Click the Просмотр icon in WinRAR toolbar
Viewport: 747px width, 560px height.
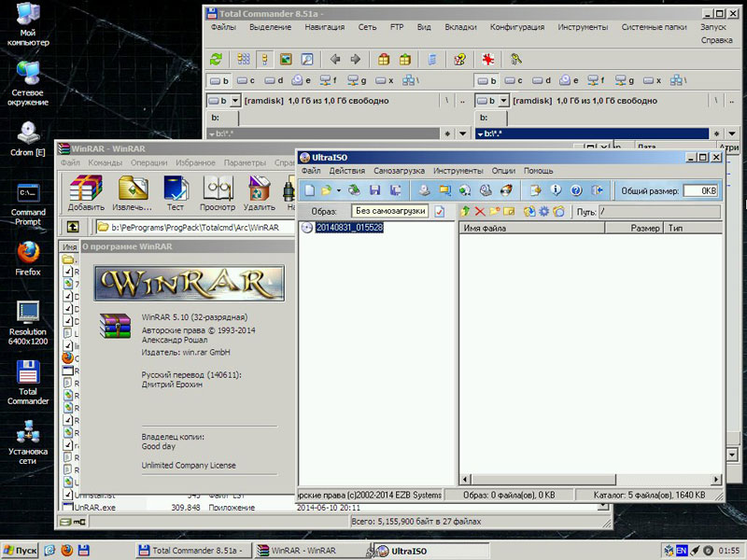pyautogui.click(x=218, y=193)
